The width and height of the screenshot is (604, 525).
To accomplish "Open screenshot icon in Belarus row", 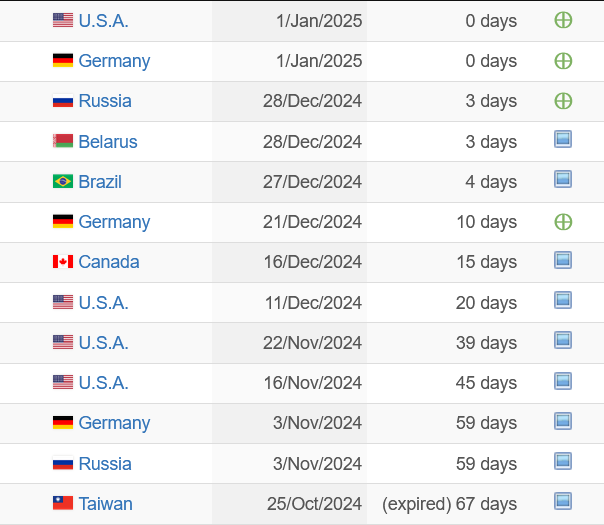I will [563, 139].
